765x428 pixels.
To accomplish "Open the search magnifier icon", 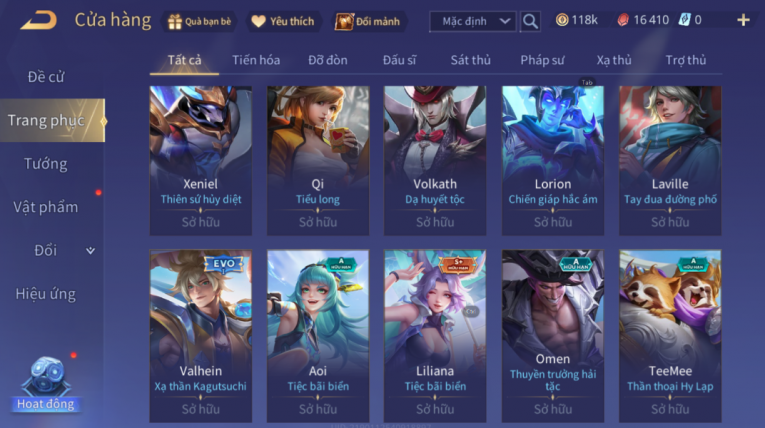I will pos(530,21).
